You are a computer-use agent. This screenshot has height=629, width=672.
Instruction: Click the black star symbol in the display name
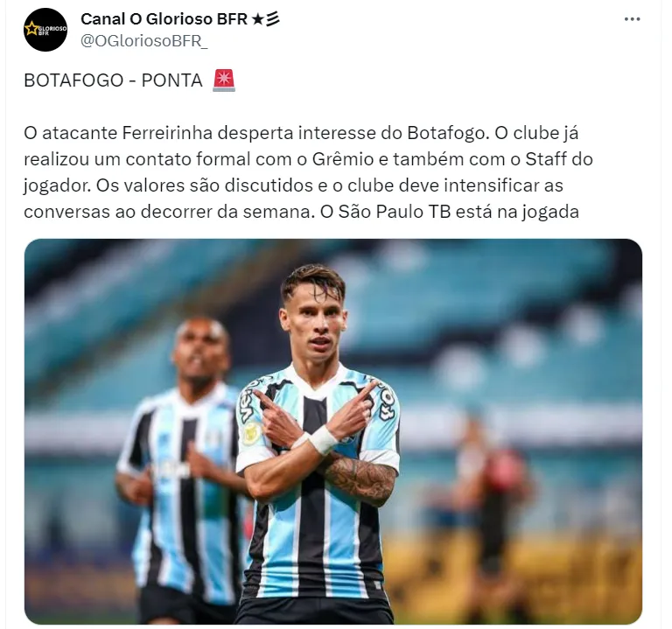point(257,19)
